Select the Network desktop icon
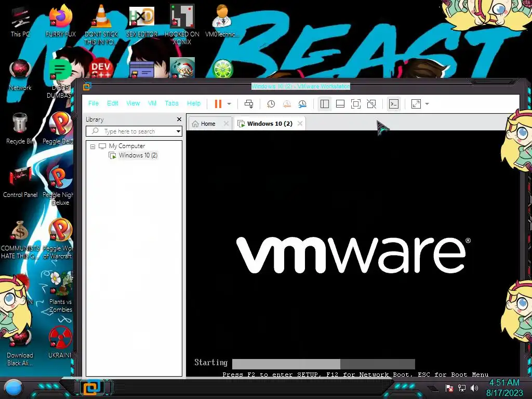Screen dimensions: 532x399 coord(20,75)
